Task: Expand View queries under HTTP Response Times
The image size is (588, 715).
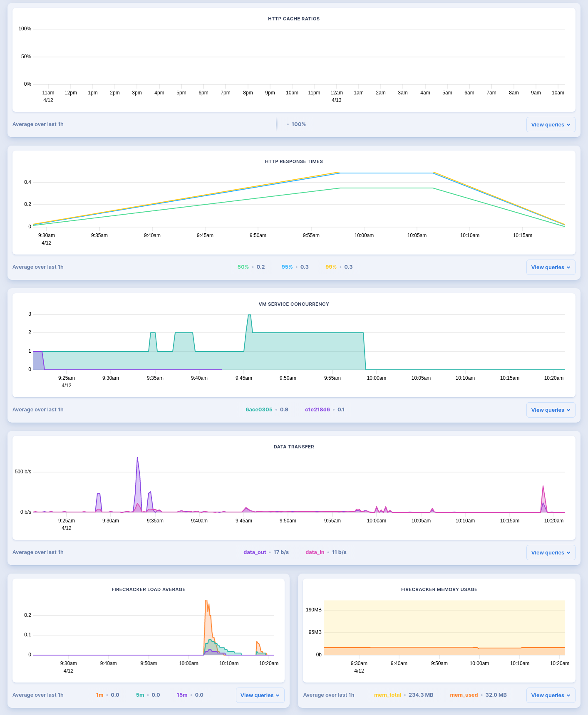Action: 550,267
